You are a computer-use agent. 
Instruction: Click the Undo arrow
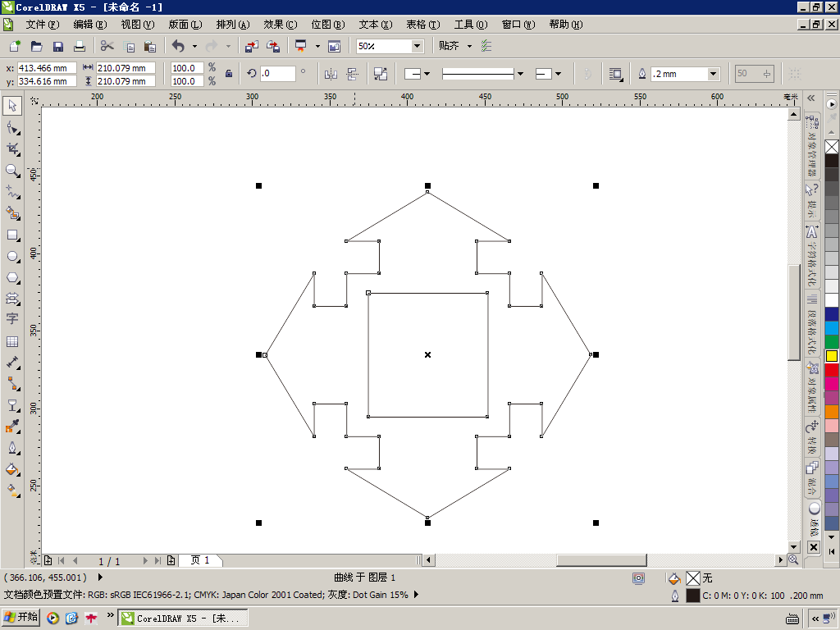tap(178, 46)
